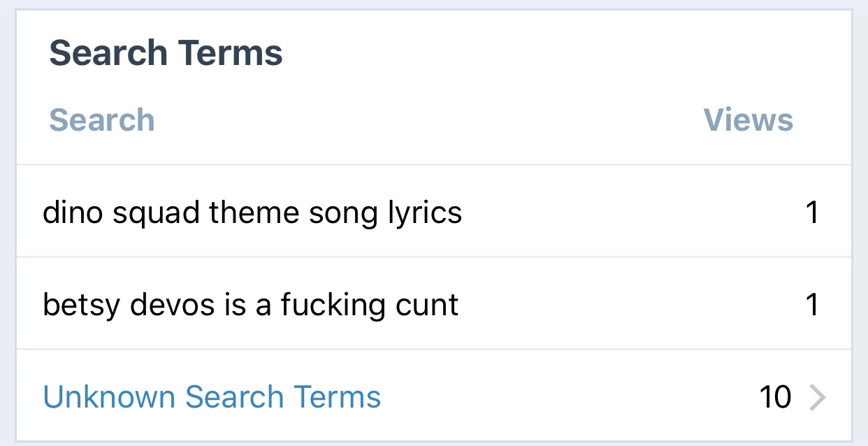Image resolution: width=868 pixels, height=446 pixels.
Task: Expand Unknown Search Terms with the chevron arrow
Action: coord(817,398)
